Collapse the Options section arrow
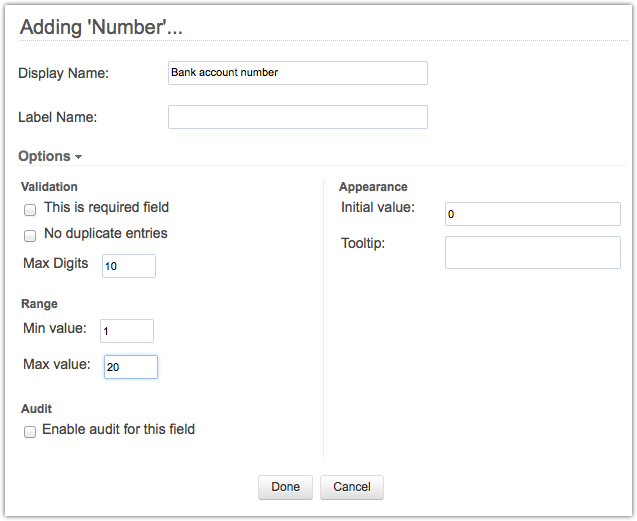Image resolution: width=637 pixels, height=521 pixels. (78, 157)
